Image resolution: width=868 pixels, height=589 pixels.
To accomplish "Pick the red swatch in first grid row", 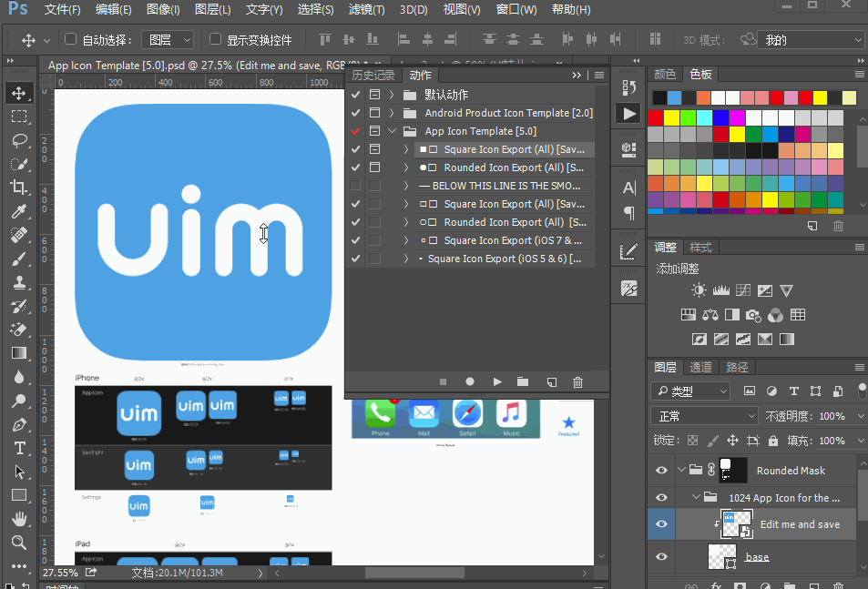I will pyautogui.click(x=655, y=117).
